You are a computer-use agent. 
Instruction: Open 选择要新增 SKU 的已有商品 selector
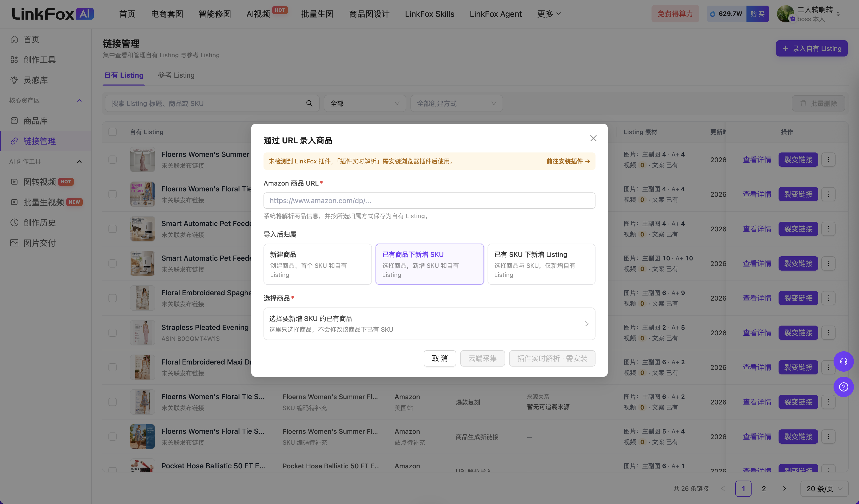click(x=429, y=324)
